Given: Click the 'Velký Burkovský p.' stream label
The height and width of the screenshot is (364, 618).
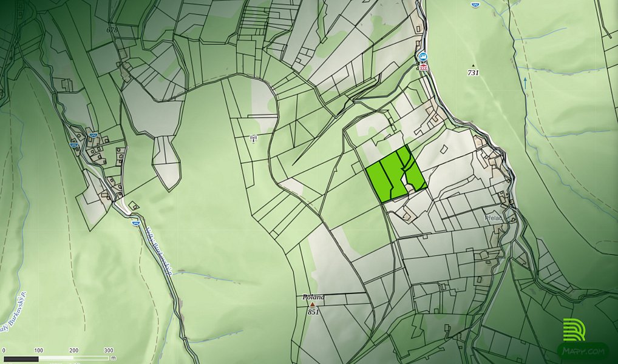Looking at the screenshot, I should [160, 251].
